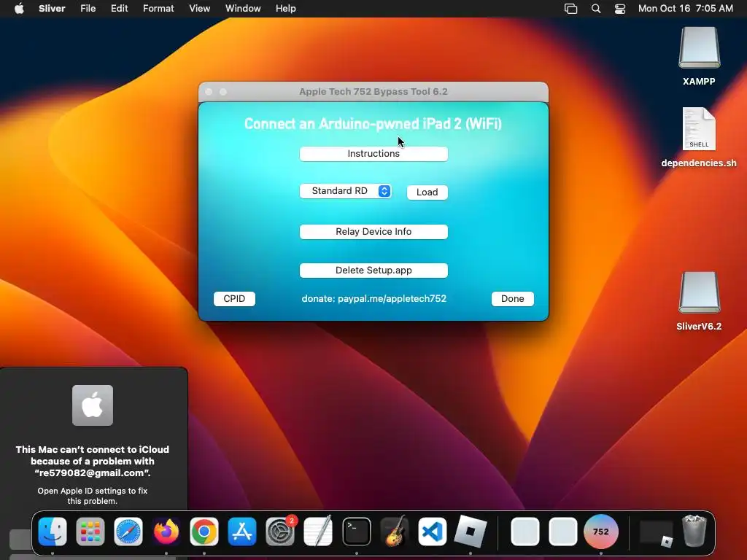The image size is (747, 560).
Task: Open App Store from the Dock
Action: 242,532
